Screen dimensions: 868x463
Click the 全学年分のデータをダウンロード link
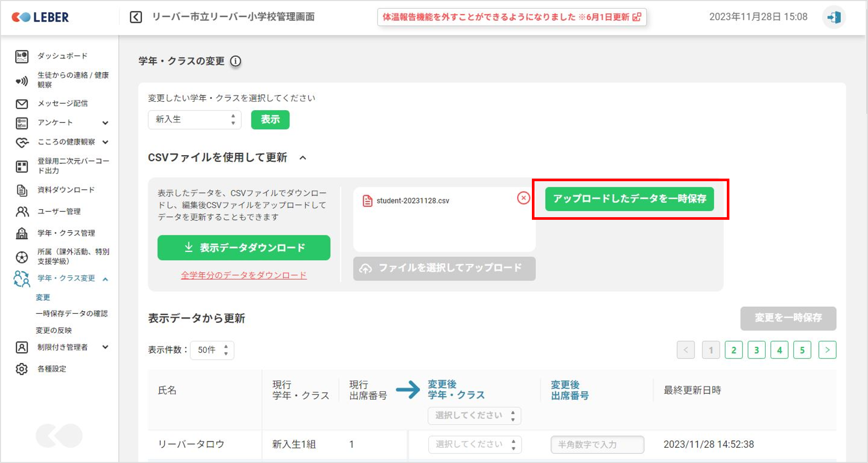[243, 275]
